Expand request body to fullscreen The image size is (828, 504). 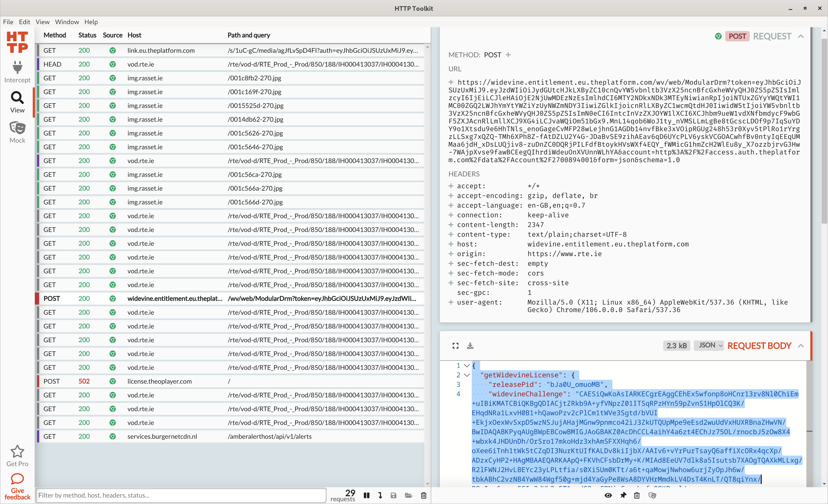(x=455, y=346)
